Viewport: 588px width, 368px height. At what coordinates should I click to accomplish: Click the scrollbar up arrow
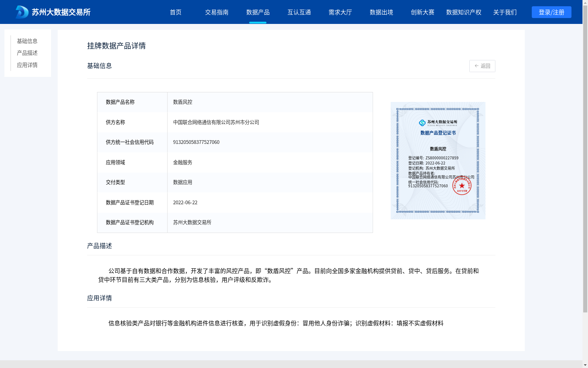point(585,3)
